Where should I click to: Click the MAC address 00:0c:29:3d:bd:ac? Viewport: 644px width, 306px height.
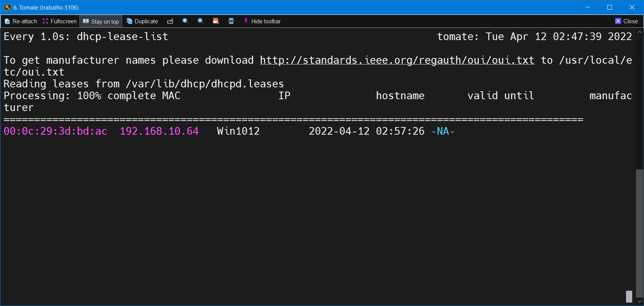(x=55, y=131)
